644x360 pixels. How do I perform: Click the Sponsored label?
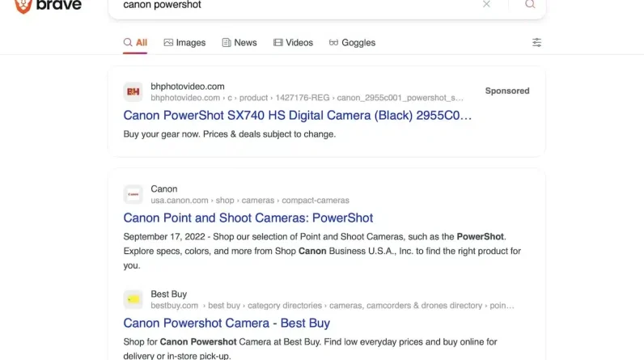click(x=507, y=91)
